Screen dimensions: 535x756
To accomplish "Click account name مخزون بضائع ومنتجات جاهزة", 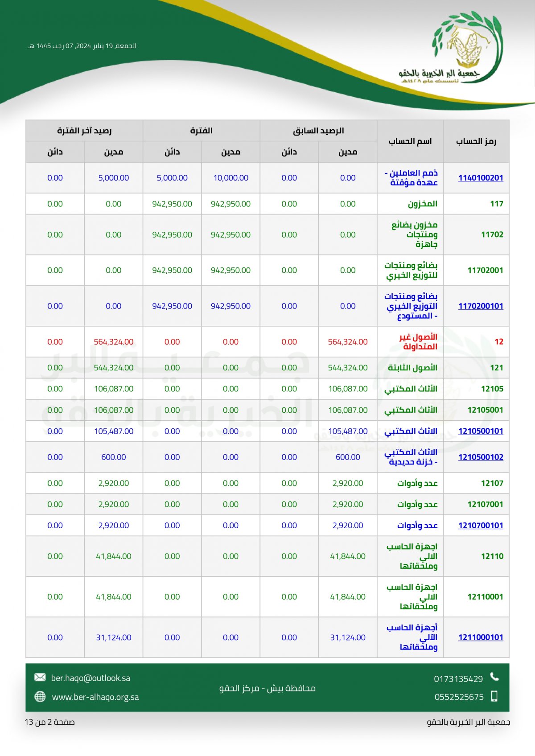I will click(x=415, y=234).
